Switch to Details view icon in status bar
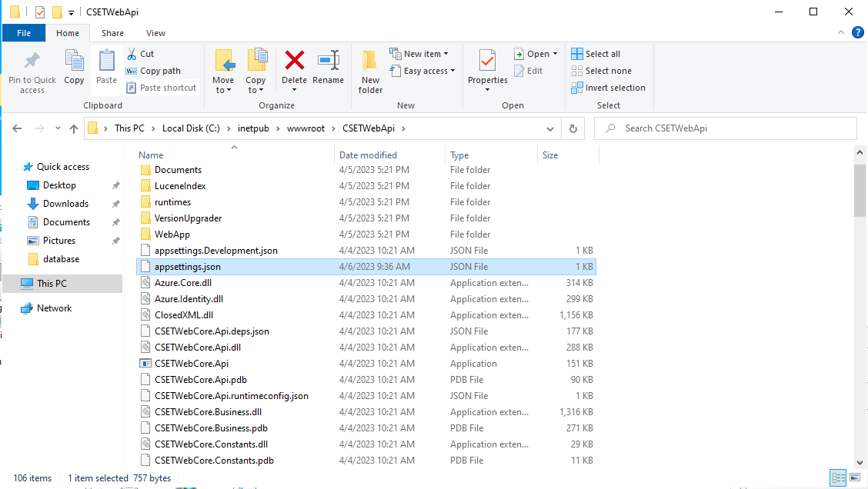This screenshot has height=489, width=868. click(838, 477)
